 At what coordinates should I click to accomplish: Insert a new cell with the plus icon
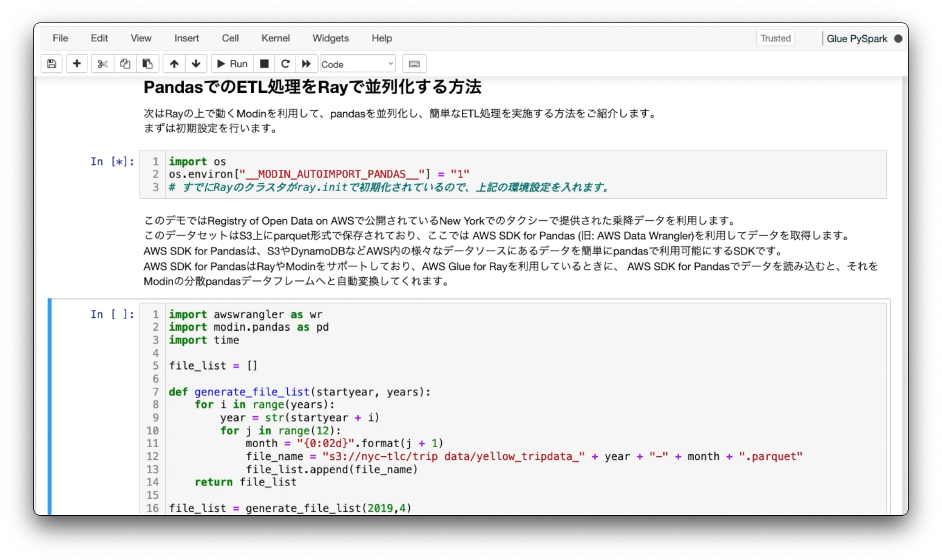(76, 64)
